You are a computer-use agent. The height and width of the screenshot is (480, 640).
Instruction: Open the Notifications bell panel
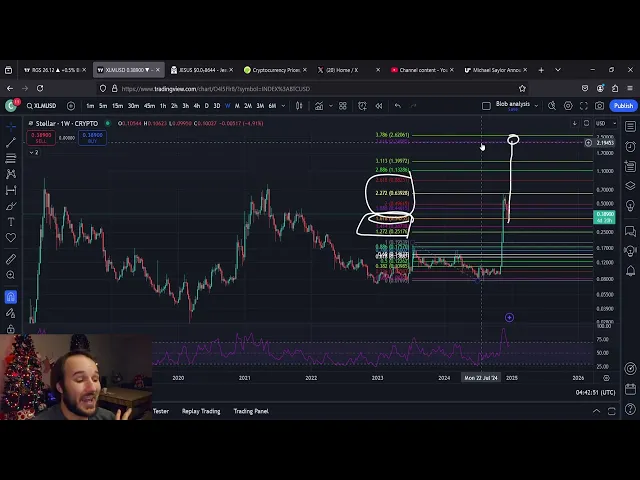(x=631, y=271)
